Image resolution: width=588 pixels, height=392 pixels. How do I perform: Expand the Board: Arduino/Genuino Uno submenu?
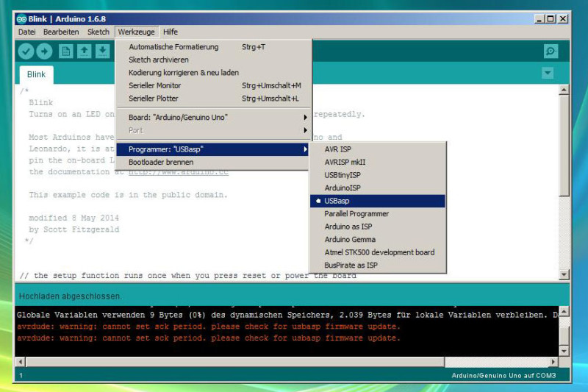click(x=213, y=118)
